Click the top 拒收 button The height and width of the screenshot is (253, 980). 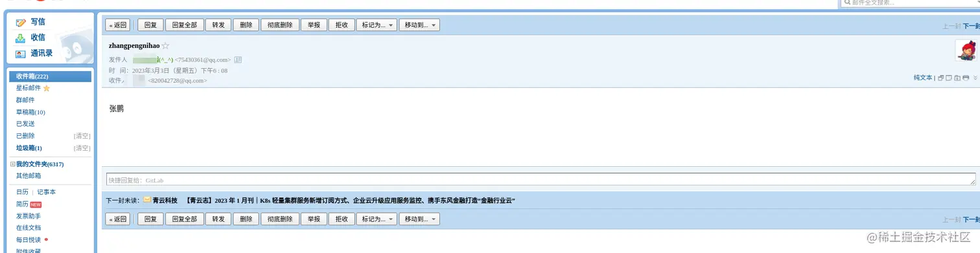[x=342, y=25]
